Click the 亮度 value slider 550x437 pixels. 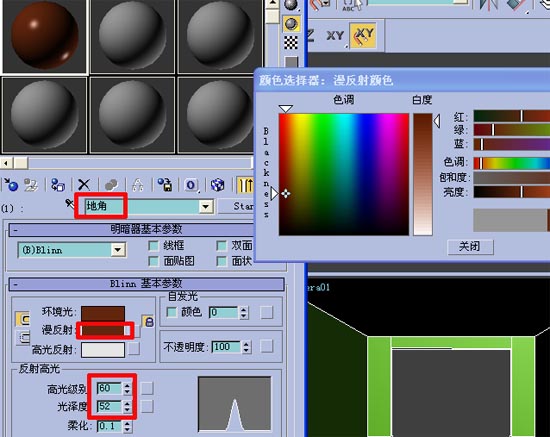(x=512, y=192)
